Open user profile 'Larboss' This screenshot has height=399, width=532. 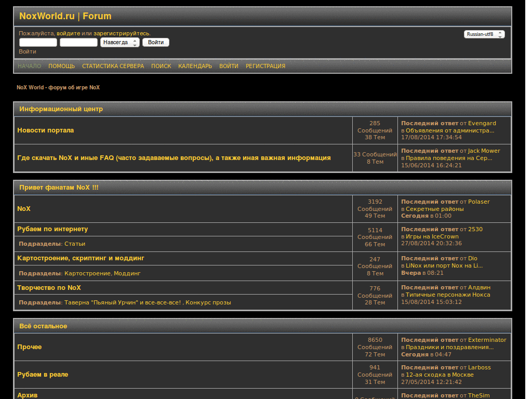pyautogui.click(x=480, y=367)
